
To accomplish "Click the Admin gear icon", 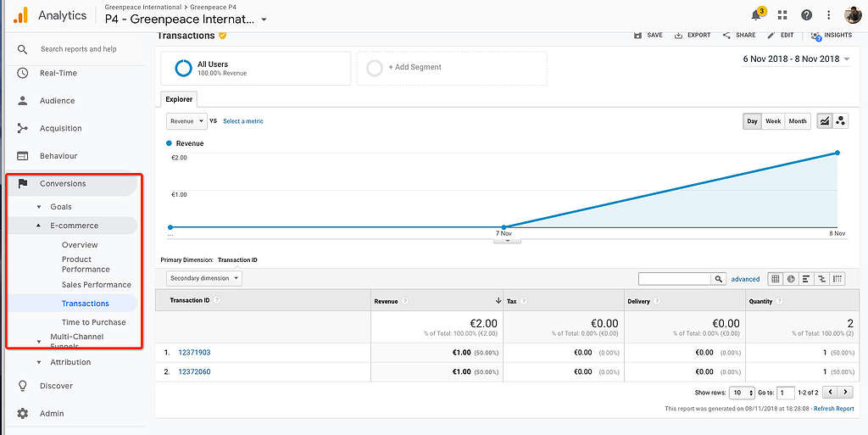I will tap(22, 414).
